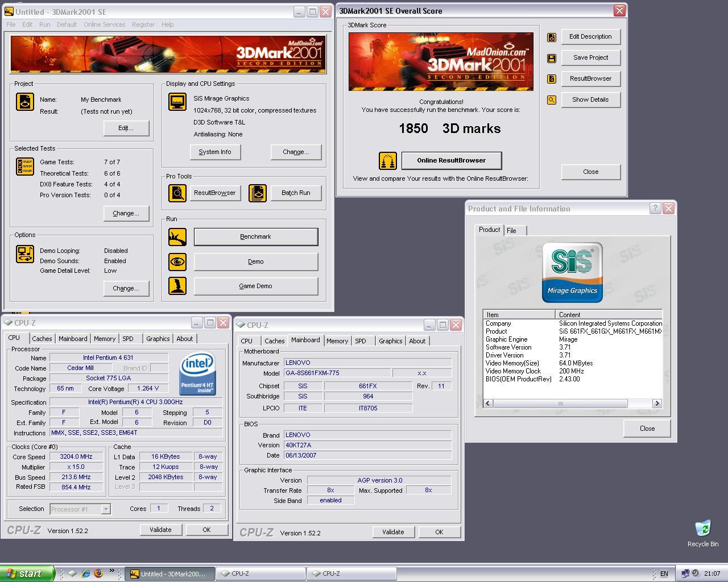This screenshot has width=728, height=582.
Task: Click the SiS Mirage Graphics logo
Action: tap(572, 272)
